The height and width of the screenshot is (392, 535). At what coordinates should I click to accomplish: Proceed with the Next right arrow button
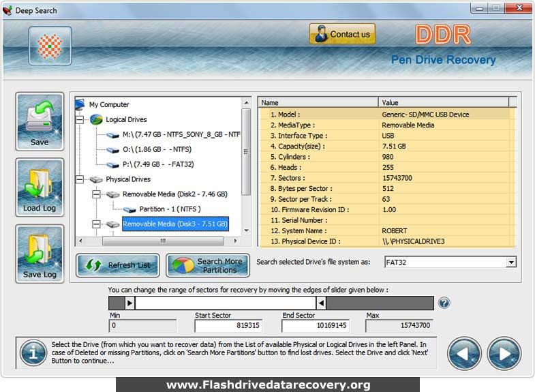tap(504, 353)
